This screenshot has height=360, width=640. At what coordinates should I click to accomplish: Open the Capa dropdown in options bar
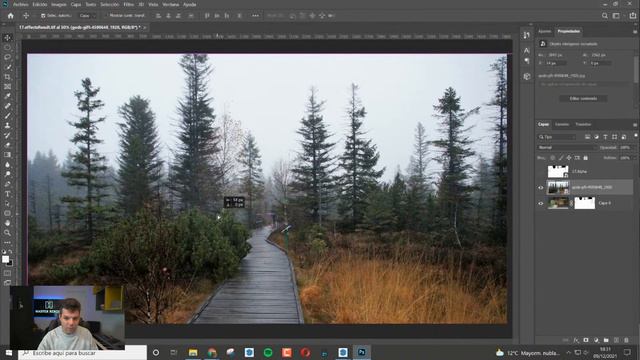point(87,16)
